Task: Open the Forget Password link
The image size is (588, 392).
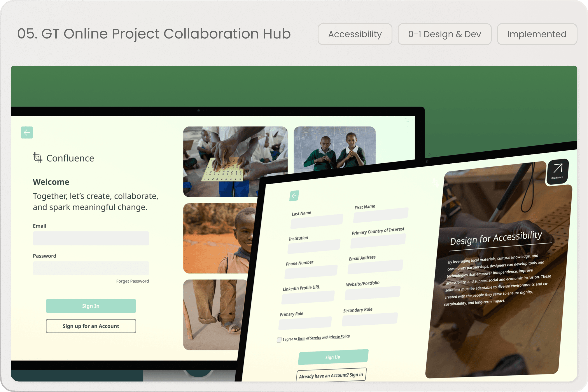Action: click(133, 281)
